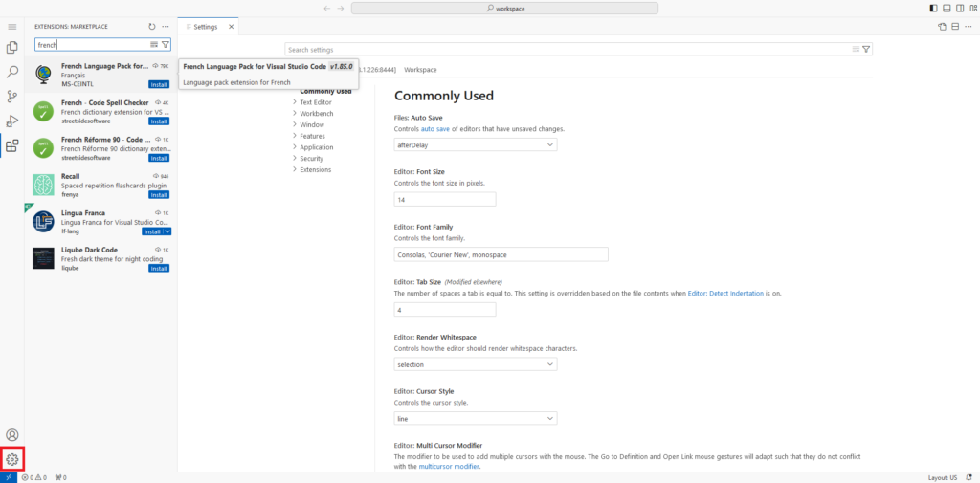Expand the Features settings category
Image resolution: width=980 pixels, height=483 pixels.
tap(312, 136)
